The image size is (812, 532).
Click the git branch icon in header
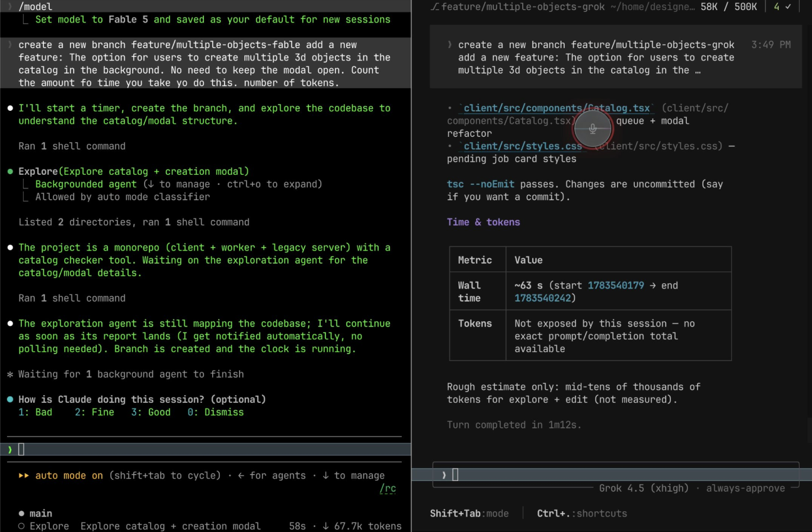[x=435, y=7]
